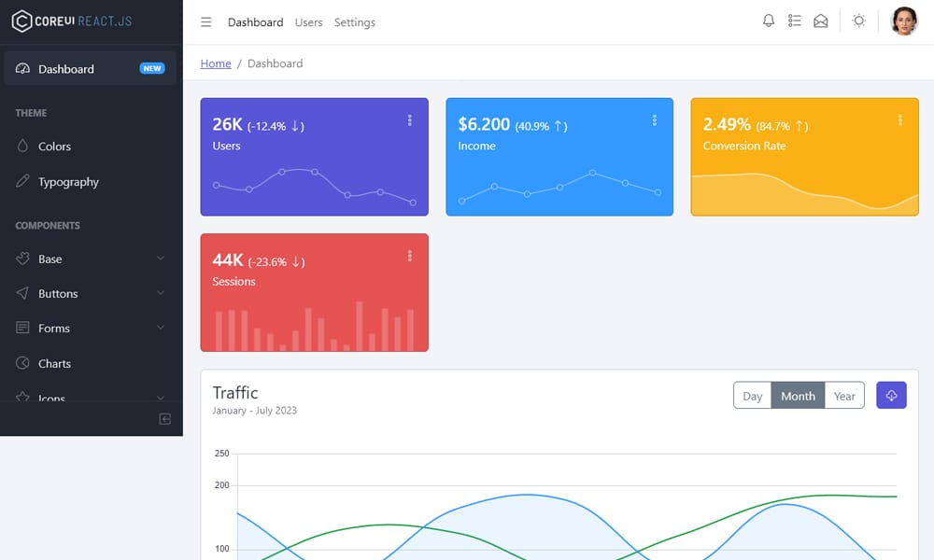934x560 pixels.
Task: Open the Users card options menu
Action: point(410,120)
